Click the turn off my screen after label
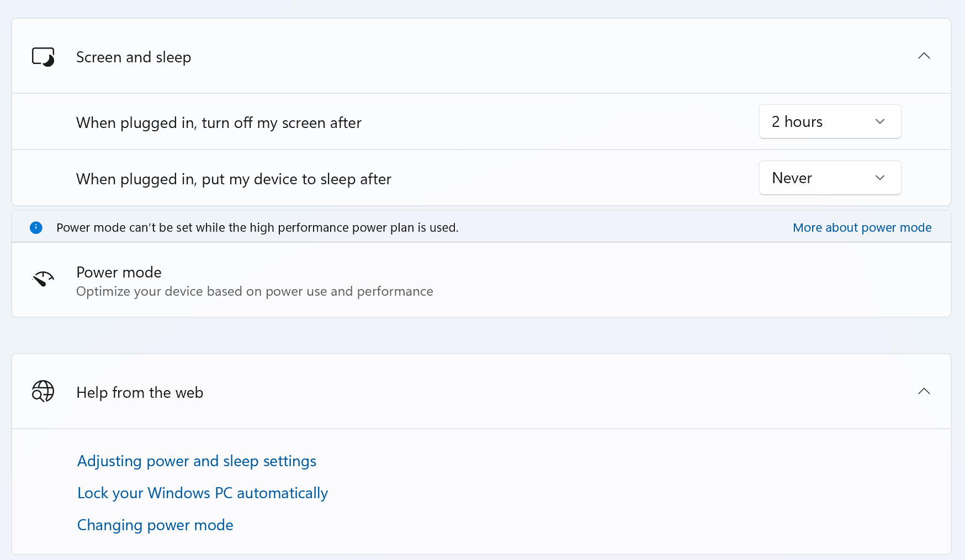 click(219, 123)
